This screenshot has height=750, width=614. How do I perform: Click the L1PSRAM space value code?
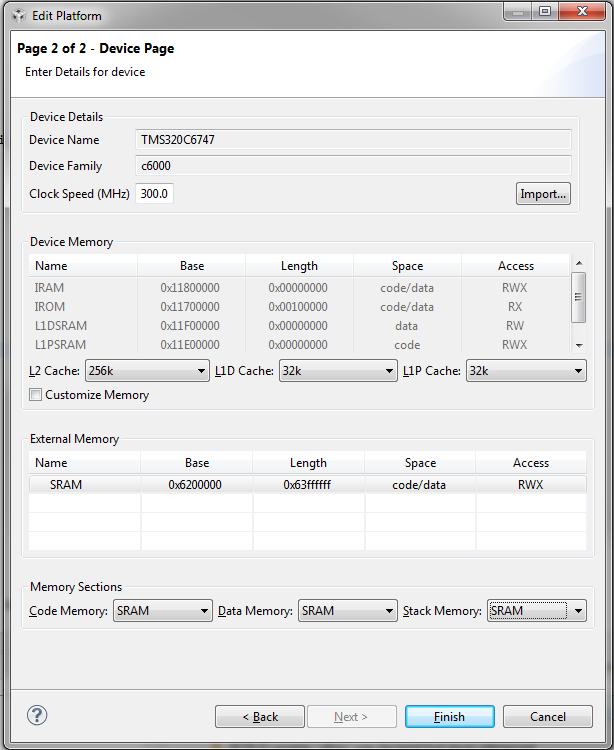coord(407,345)
